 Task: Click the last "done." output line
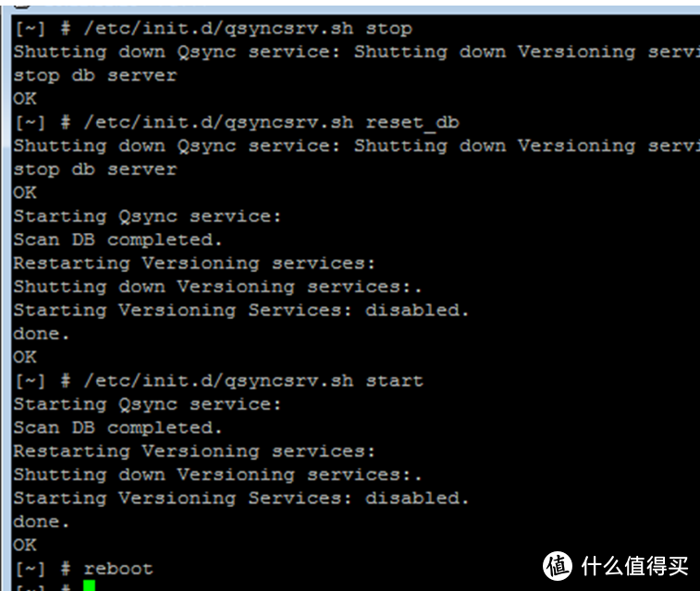coord(42,522)
